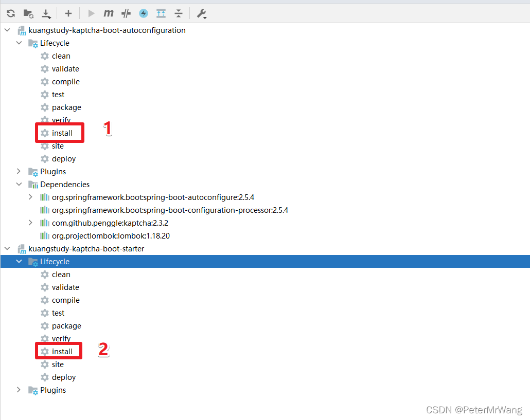Click gear icon beside autoconfiguration compile goal
Image resolution: width=530 pixels, height=420 pixels.
tap(45, 82)
